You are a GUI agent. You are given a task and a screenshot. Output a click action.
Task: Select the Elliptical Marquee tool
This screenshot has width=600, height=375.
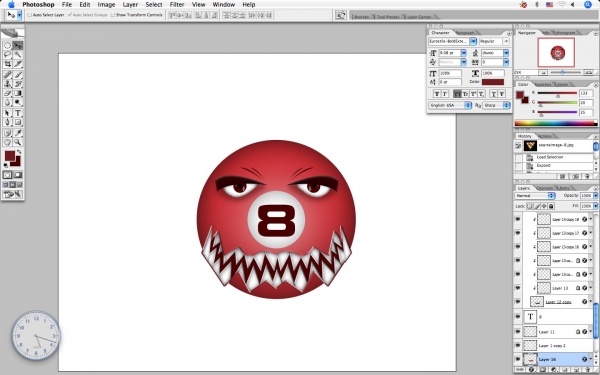[x=7, y=46]
